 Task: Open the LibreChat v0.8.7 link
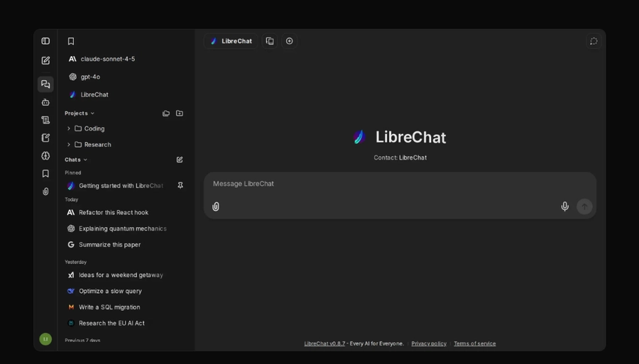(x=324, y=343)
